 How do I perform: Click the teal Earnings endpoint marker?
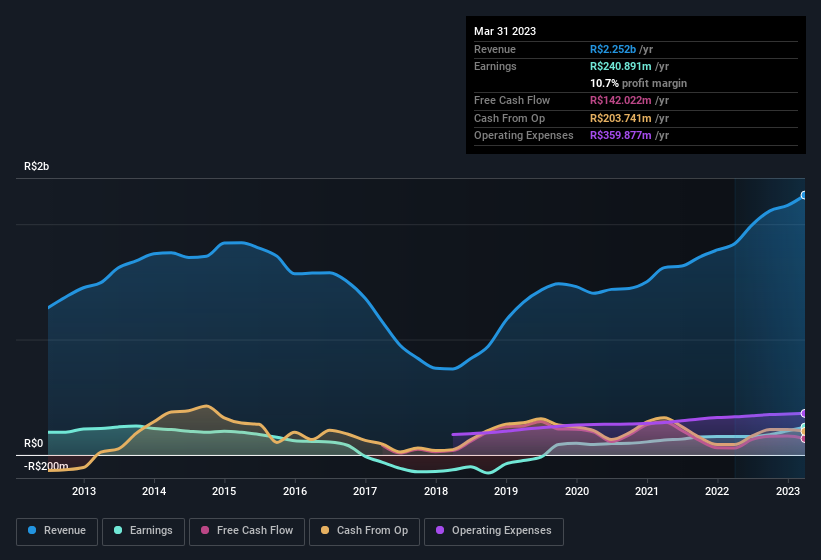804,427
